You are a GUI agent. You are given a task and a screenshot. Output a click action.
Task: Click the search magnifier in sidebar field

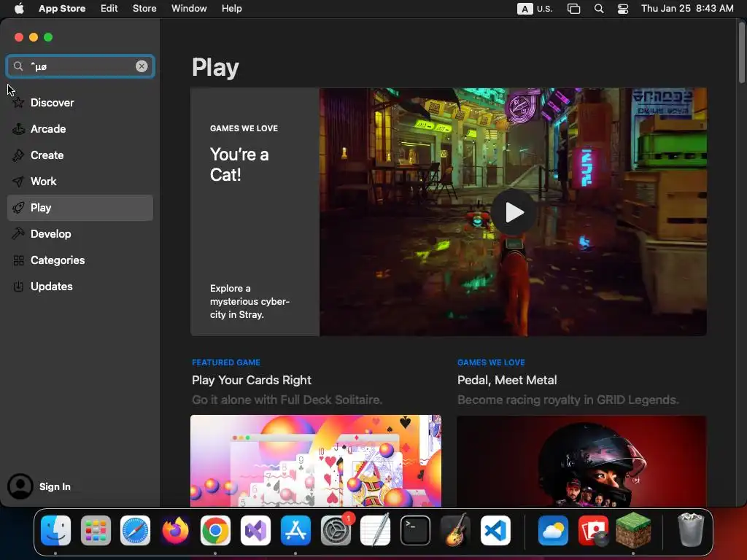pyautogui.click(x=18, y=66)
